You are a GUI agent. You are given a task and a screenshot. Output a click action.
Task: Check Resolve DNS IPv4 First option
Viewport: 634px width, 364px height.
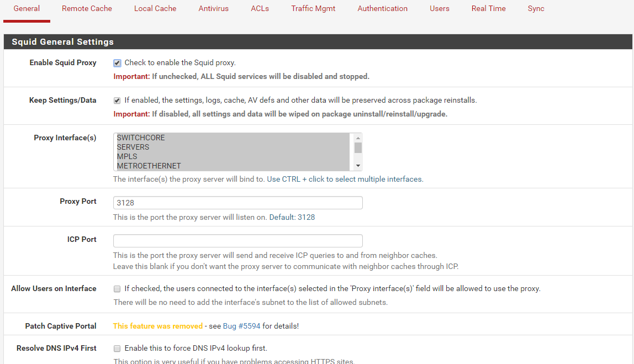point(117,349)
